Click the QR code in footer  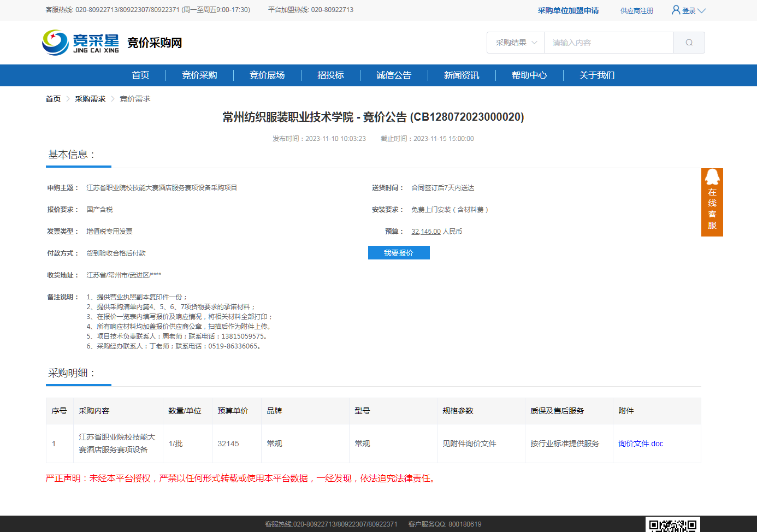(x=672, y=525)
